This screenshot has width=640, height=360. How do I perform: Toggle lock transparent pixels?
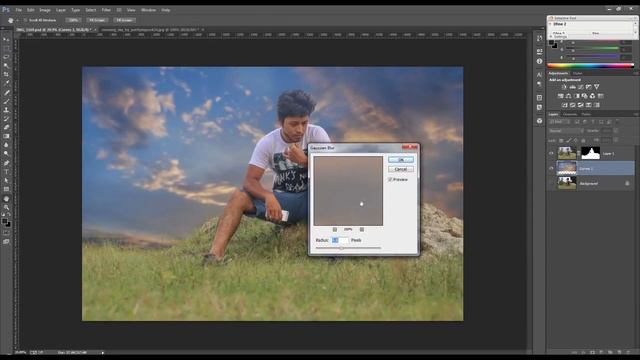(x=561, y=140)
